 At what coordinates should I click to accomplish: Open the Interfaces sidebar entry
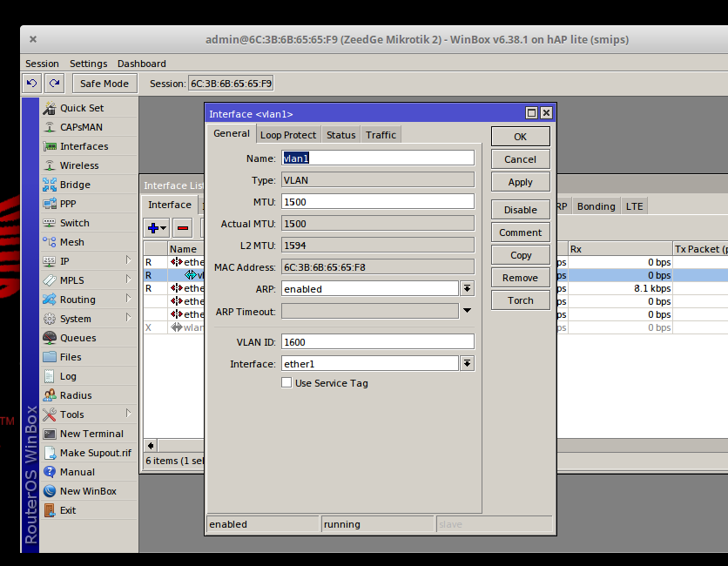point(89,146)
